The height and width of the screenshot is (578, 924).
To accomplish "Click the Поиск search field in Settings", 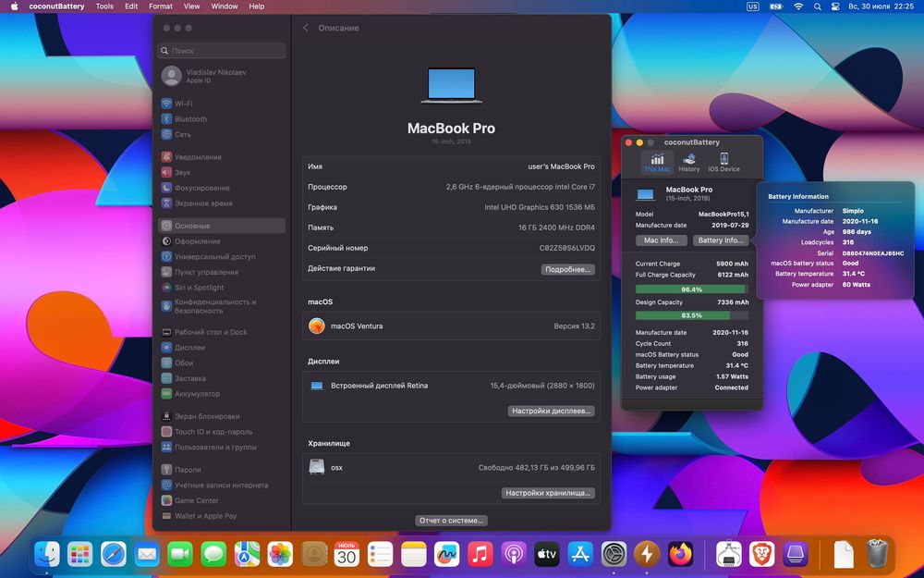I will coord(222,51).
